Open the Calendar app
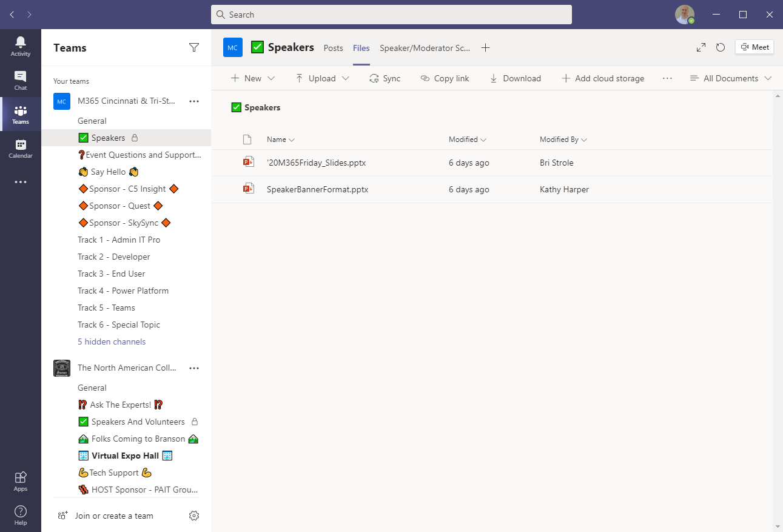This screenshot has height=532, width=783. pyautogui.click(x=21, y=148)
